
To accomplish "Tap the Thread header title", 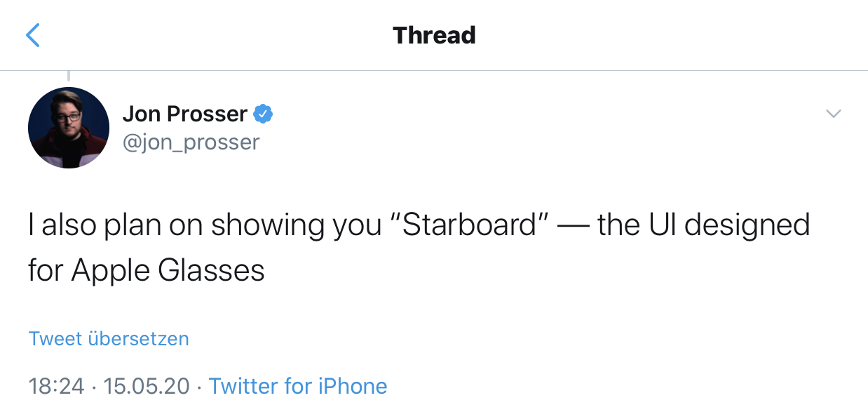I will coord(434,35).
